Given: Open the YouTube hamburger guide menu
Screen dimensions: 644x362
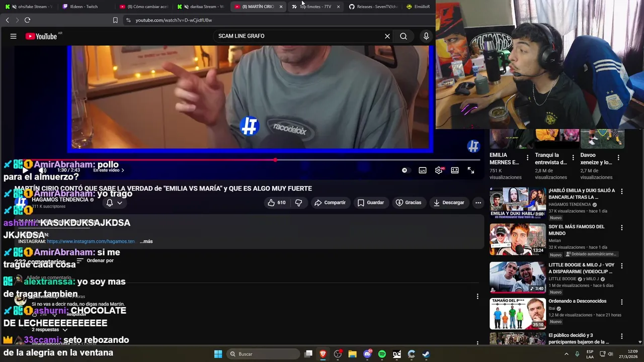Looking at the screenshot, I should 14,36.
